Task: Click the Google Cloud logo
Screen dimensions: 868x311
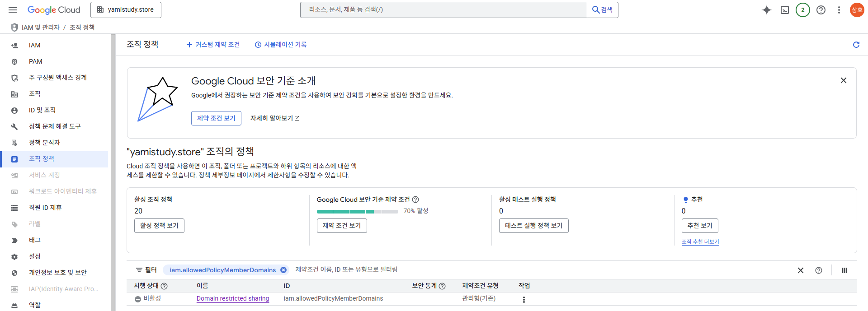Action: pyautogui.click(x=54, y=9)
